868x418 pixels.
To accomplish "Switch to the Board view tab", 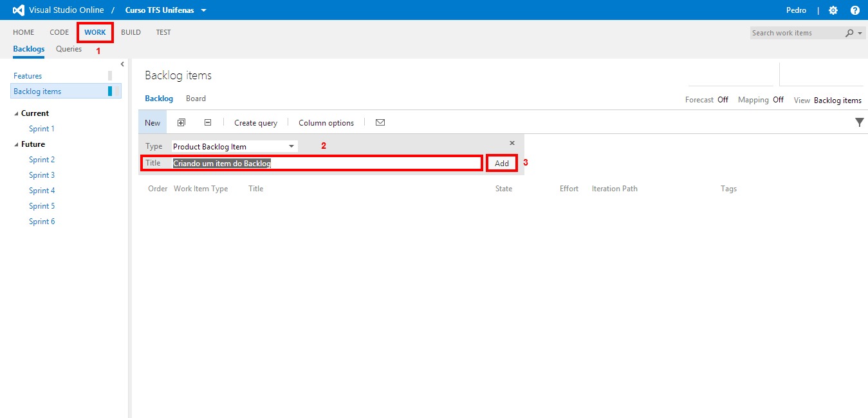I will 196,99.
